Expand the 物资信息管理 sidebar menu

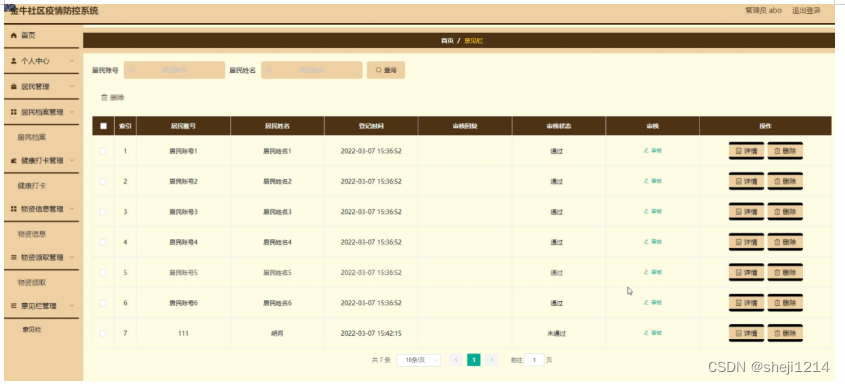click(x=41, y=209)
